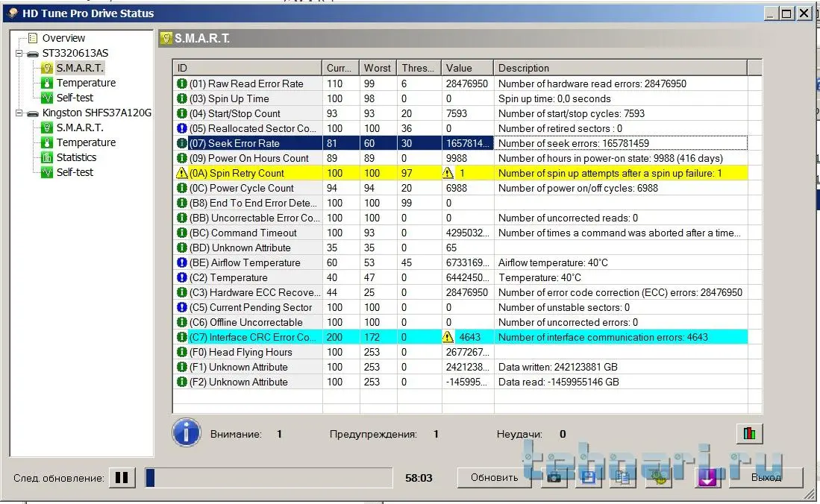
Task: Open Self-test under ST3320613AS
Action: coord(75,98)
